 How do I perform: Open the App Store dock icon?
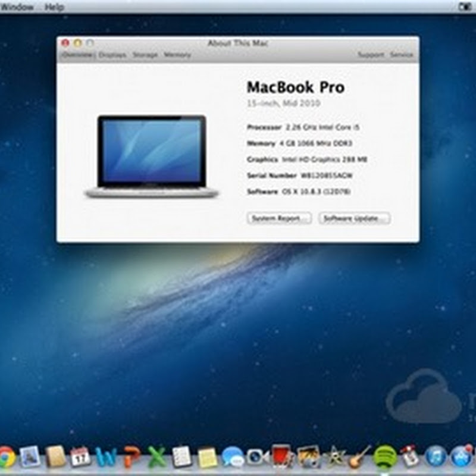coord(462,456)
